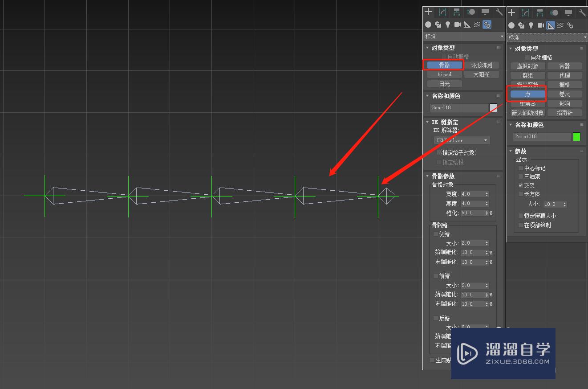
Task: Enable the 侧鳍 side fins checkbox
Action: click(436, 234)
